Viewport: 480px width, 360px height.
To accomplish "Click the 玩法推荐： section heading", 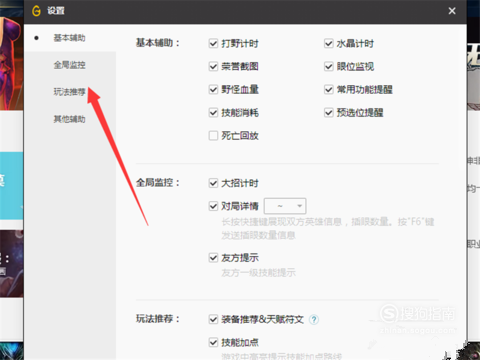I will (x=158, y=319).
